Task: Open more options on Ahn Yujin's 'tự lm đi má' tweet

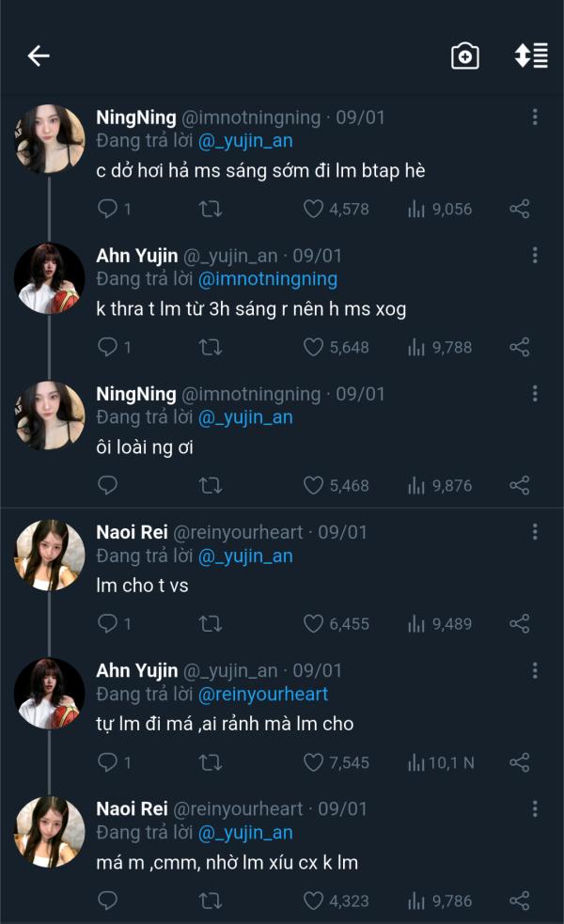Action: (535, 671)
